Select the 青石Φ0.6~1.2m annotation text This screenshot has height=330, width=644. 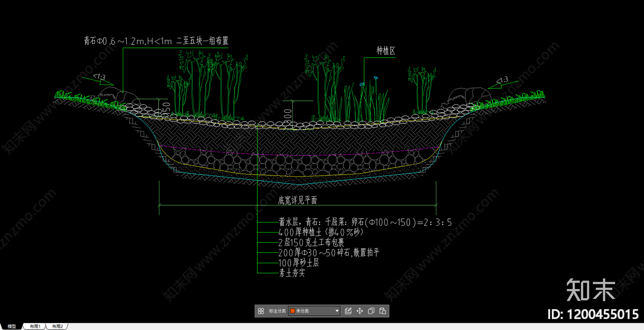coord(156,41)
